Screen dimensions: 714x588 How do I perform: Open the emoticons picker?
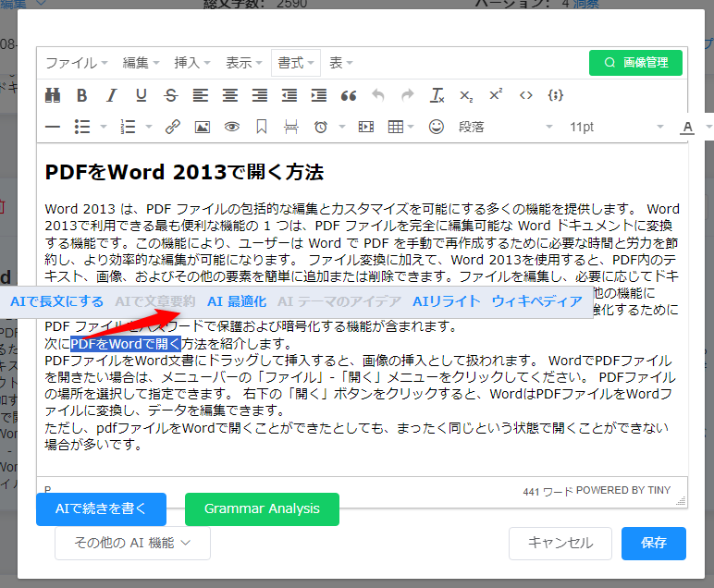point(437,127)
